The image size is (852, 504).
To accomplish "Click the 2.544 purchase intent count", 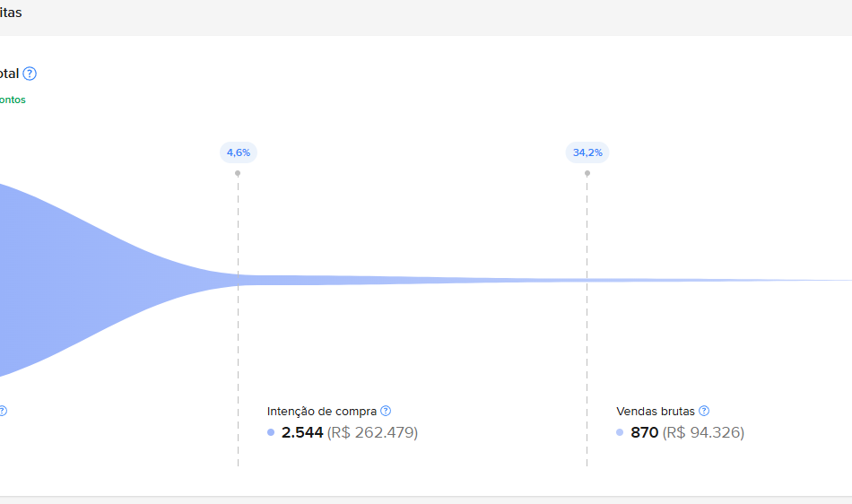I will point(302,433).
